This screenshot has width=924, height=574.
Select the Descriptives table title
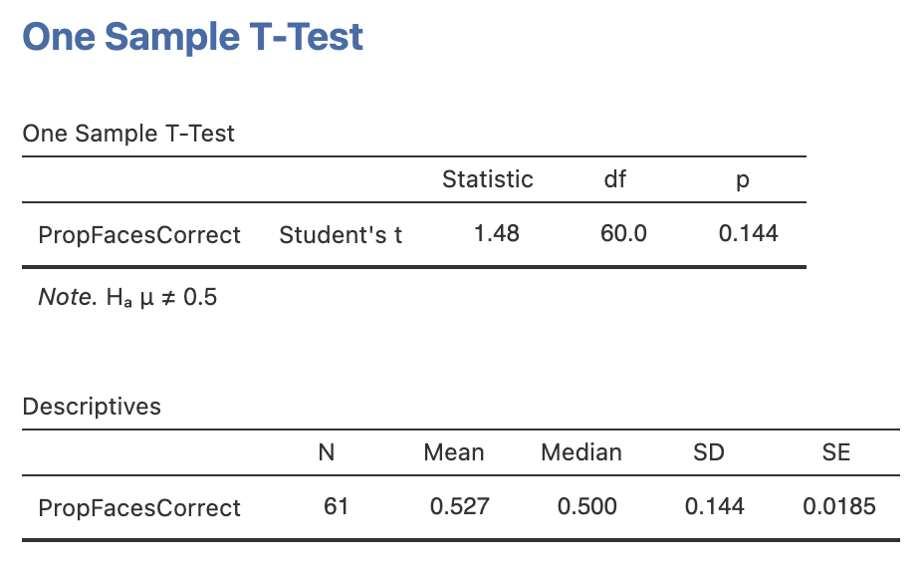(92, 407)
